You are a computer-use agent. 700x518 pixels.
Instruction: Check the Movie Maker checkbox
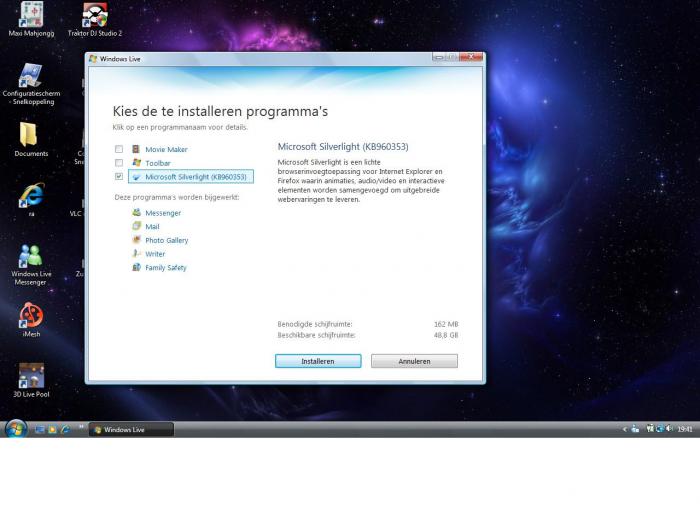(119, 149)
